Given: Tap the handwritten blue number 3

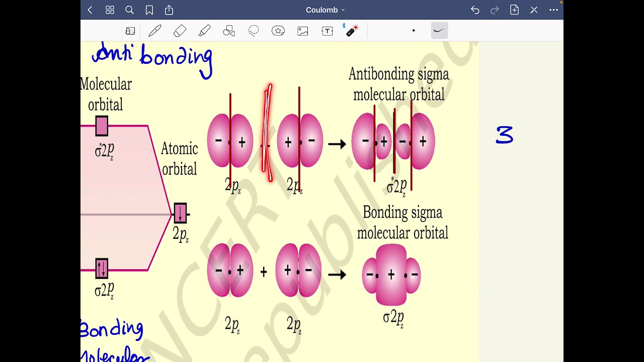Looking at the screenshot, I should 505,135.
